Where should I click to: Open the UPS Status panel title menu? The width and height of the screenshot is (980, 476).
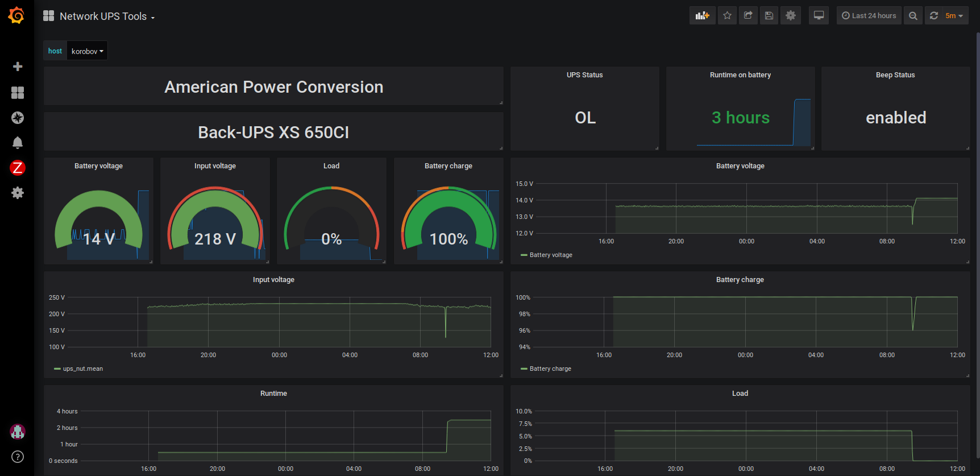pos(585,75)
